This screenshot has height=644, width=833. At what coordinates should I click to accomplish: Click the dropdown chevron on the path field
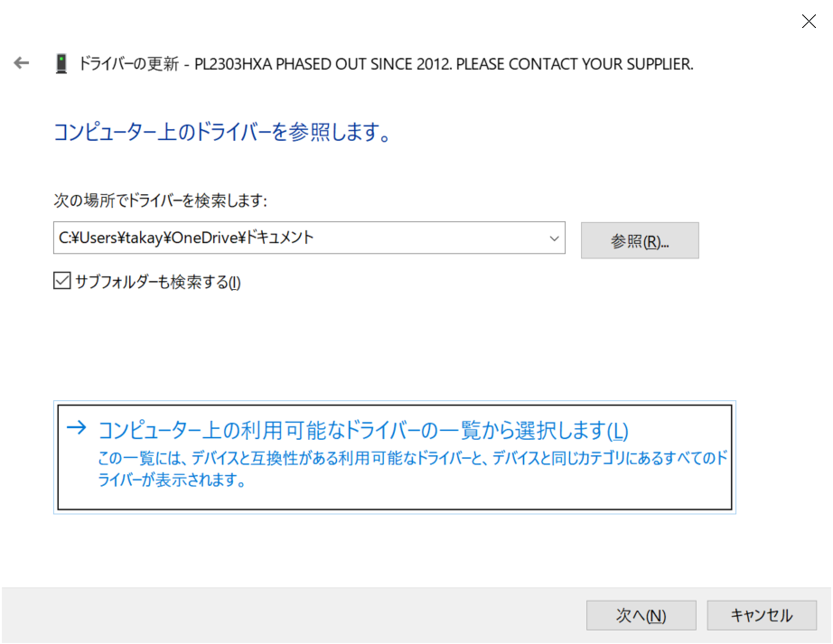pos(554,238)
